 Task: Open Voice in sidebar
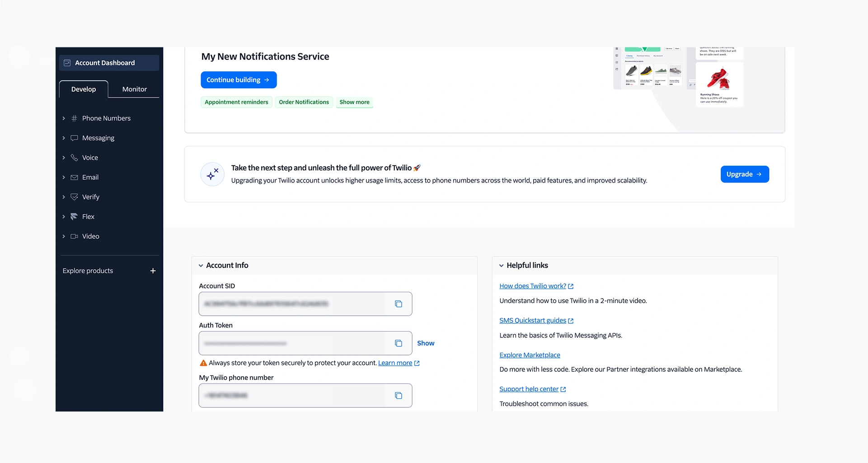[x=90, y=158]
